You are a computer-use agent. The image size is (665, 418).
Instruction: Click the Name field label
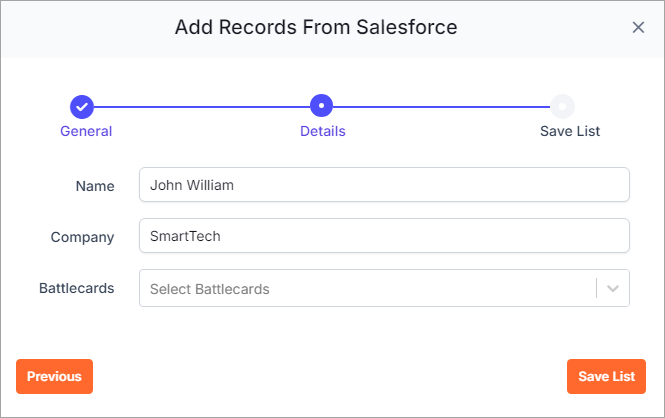tap(95, 186)
